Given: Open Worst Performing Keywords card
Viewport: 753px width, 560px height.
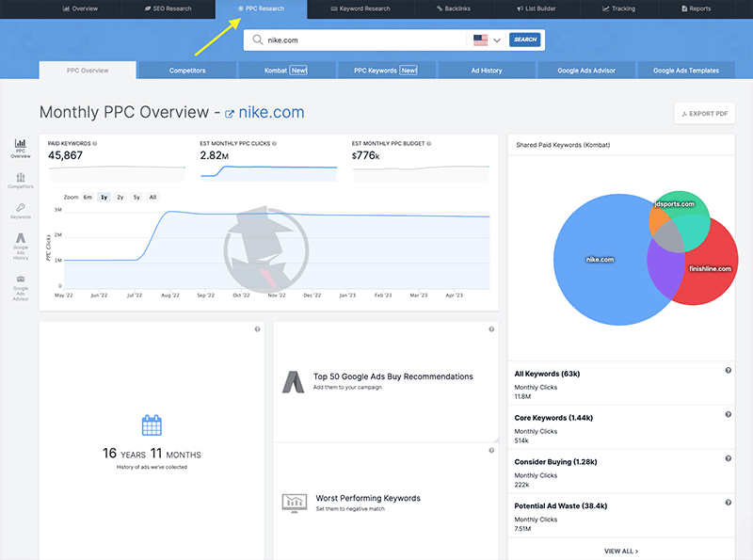Looking at the screenshot, I should [368, 498].
